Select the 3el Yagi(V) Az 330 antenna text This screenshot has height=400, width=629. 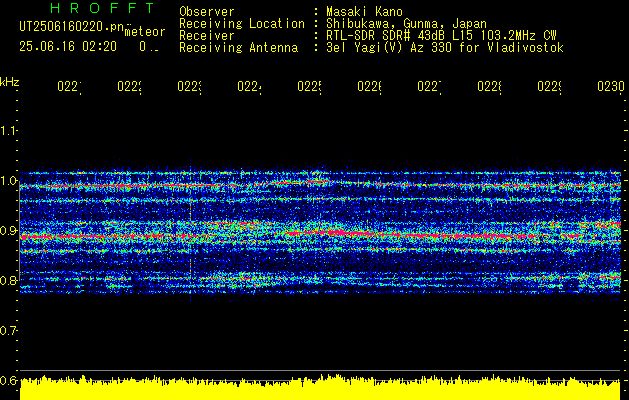445,48
